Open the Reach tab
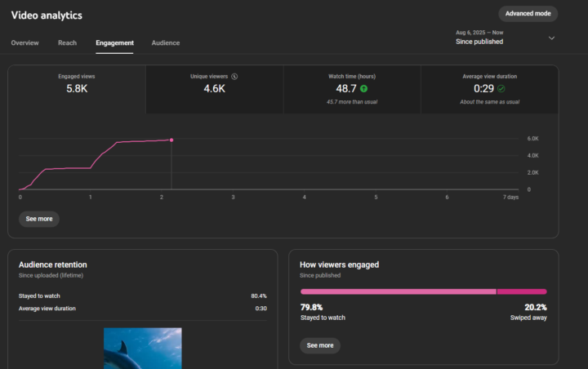588x369 pixels. 67,42
